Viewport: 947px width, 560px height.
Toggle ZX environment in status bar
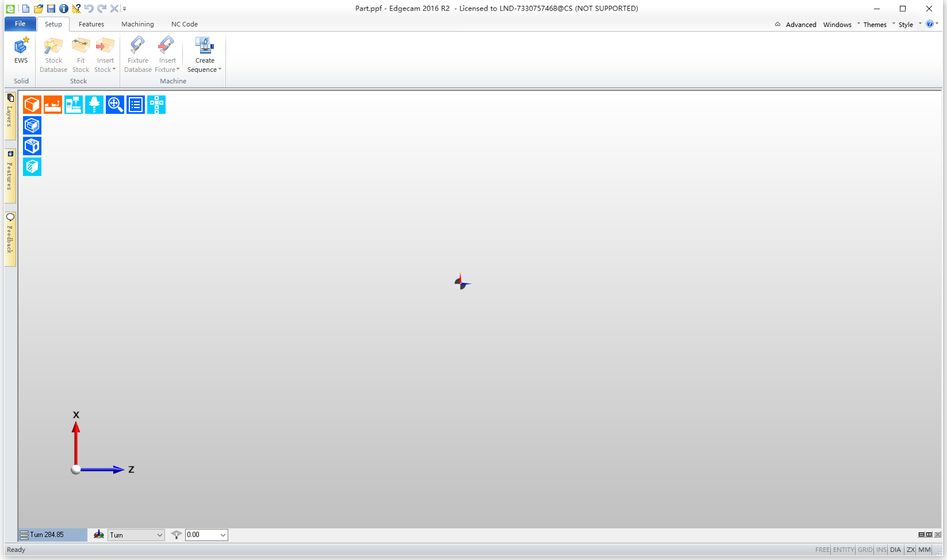coord(911,550)
